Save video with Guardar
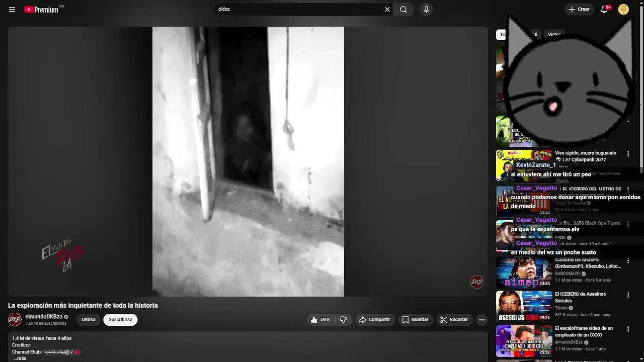Viewport: 644px width, 362px height. coord(415,320)
